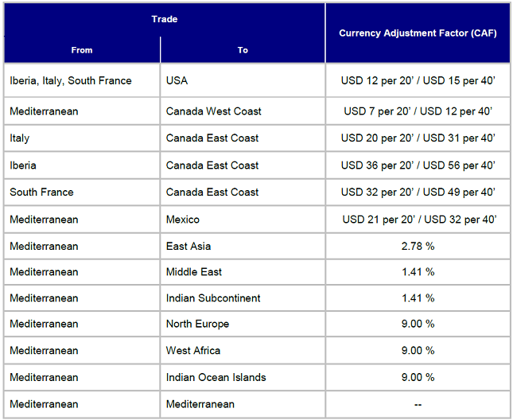The width and height of the screenshot is (513, 420).
Task: Click the Trade column header
Action: (x=165, y=19)
